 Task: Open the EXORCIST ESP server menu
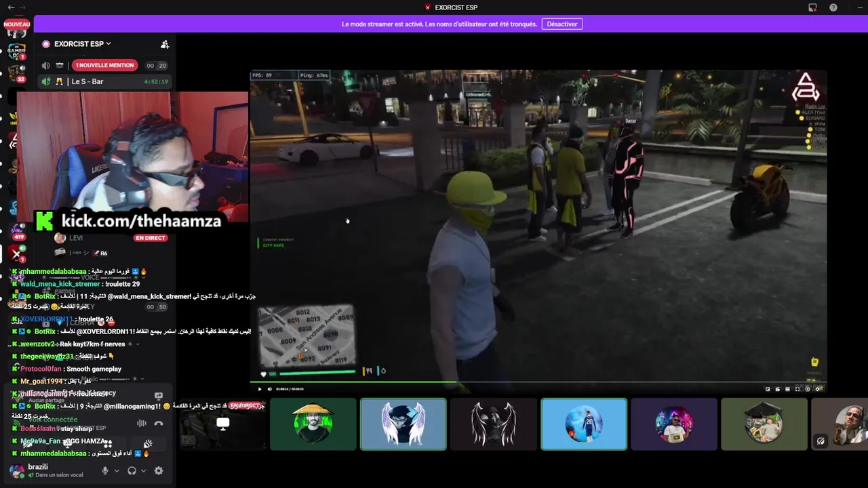[81, 44]
